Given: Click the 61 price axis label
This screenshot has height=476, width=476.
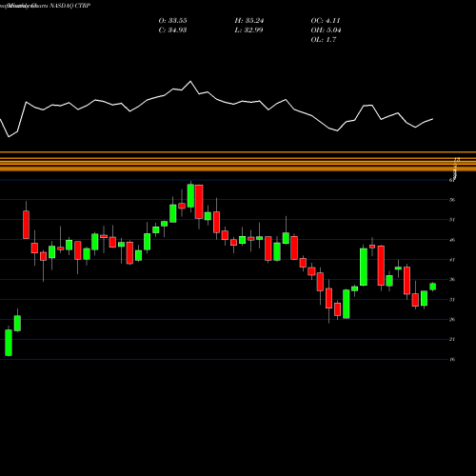Looking at the screenshot, I should 452,180.
